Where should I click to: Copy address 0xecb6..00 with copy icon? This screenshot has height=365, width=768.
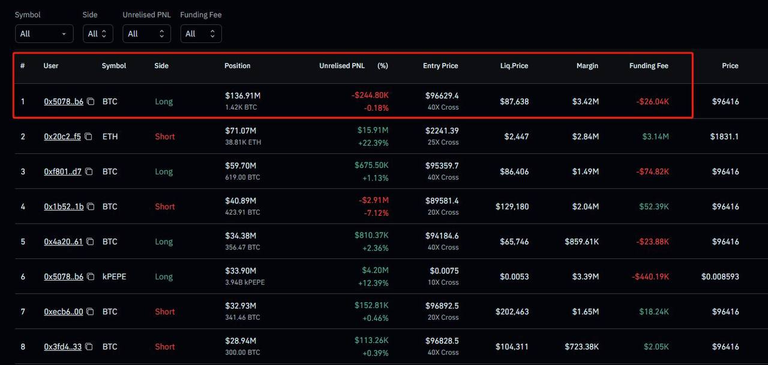point(91,312)
